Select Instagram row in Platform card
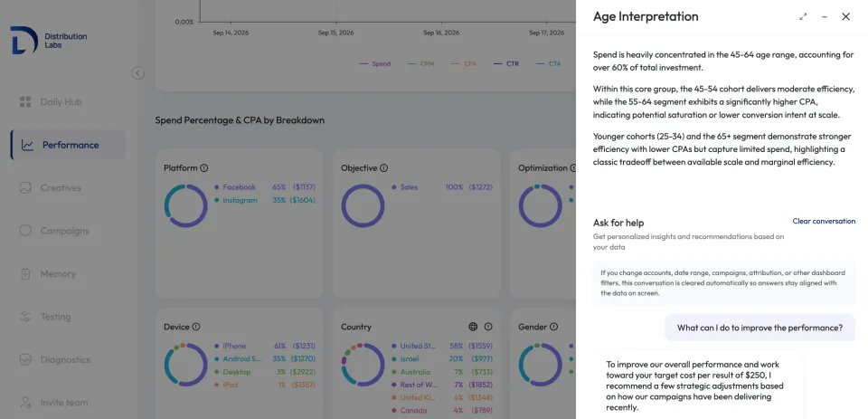The image size is (868, 419). pos(265,201)
